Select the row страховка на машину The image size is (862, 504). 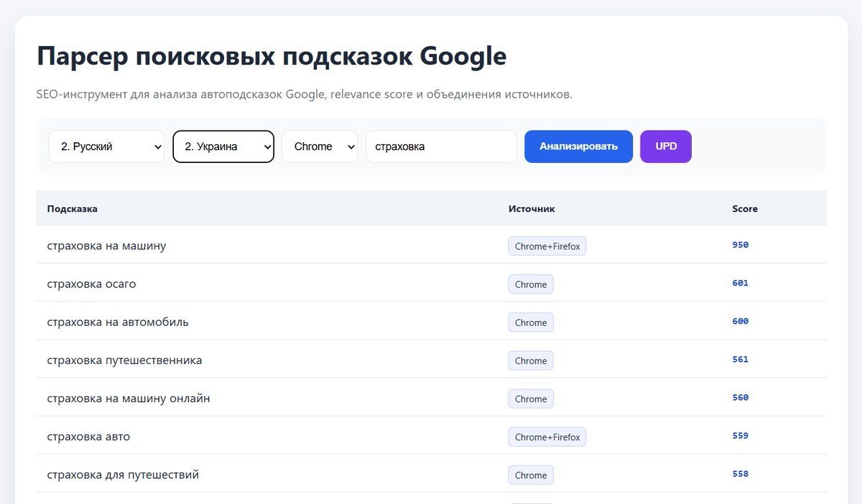pyautogui.click(x=431, y=246)
